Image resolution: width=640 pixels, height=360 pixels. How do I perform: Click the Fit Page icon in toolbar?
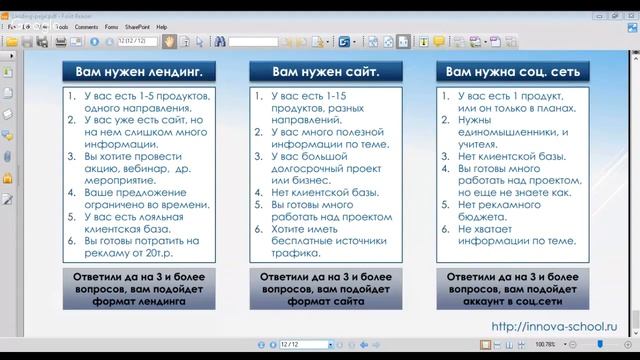click(x=388, y=42)
